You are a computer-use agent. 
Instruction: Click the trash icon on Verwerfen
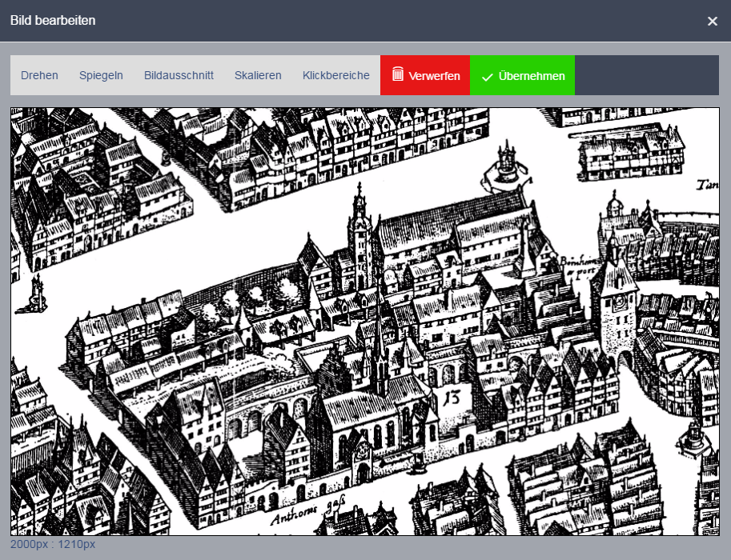398,74
